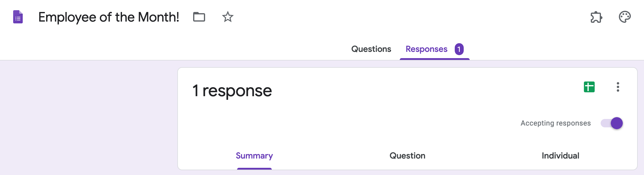
Task: Click the response count badge showing 1
Action: tap(459, 49)
